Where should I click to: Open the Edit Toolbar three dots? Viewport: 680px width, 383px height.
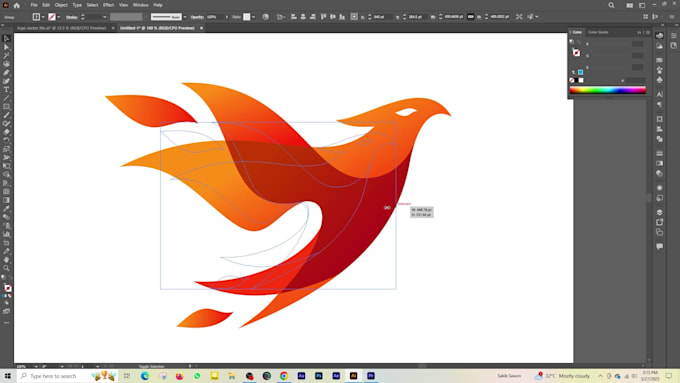point(6,323)
